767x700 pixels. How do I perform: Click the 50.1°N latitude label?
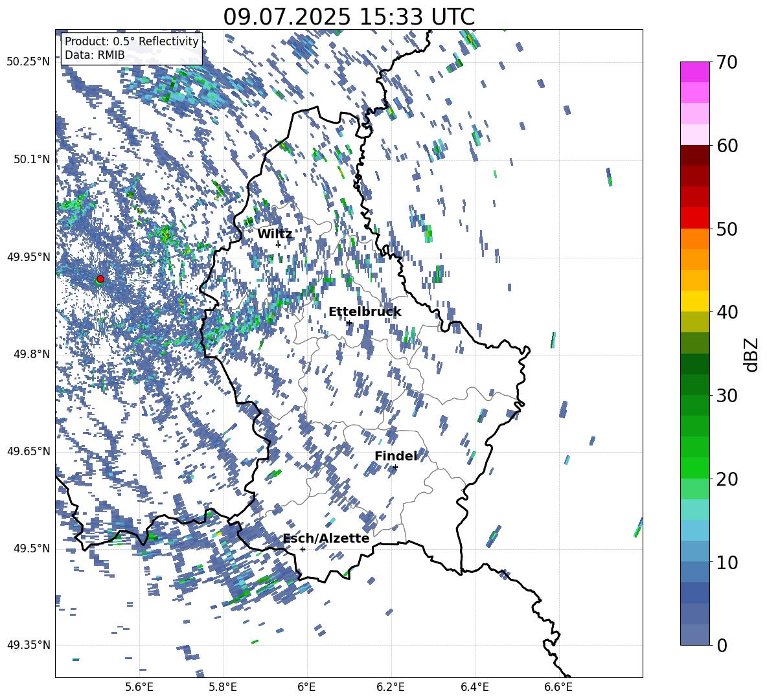click(x=31, y=159)
